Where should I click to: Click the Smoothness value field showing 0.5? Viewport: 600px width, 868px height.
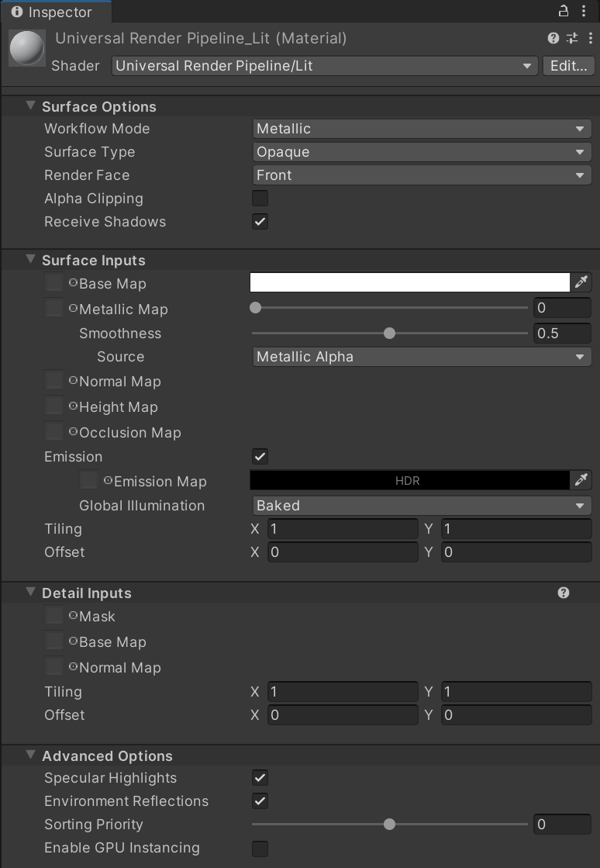click(562, 334)
